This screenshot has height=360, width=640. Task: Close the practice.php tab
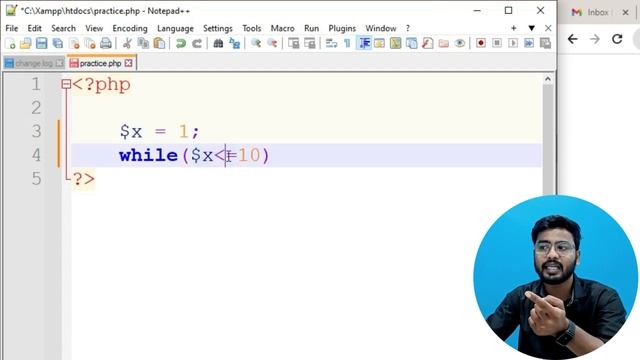pos(129,63)
